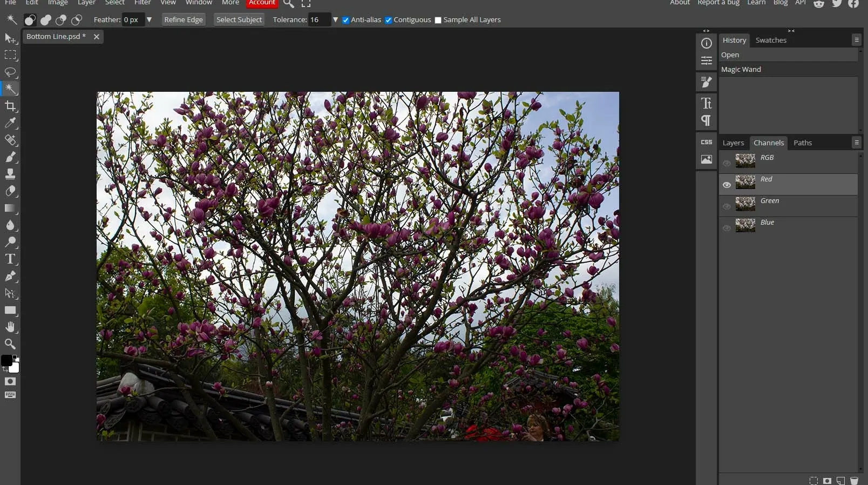868x485 pixels.
Task: Show the Green channel eye toggle
Action: coord(727,206)
